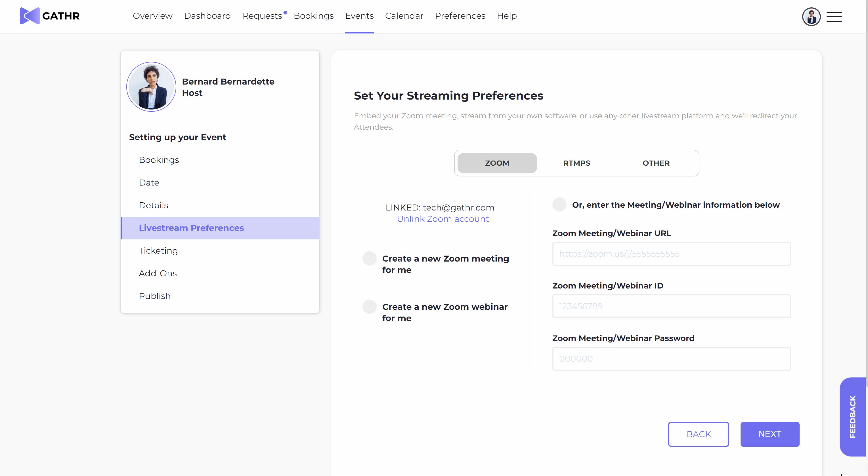Switch to the ZOOM tab

click(497, 163)
